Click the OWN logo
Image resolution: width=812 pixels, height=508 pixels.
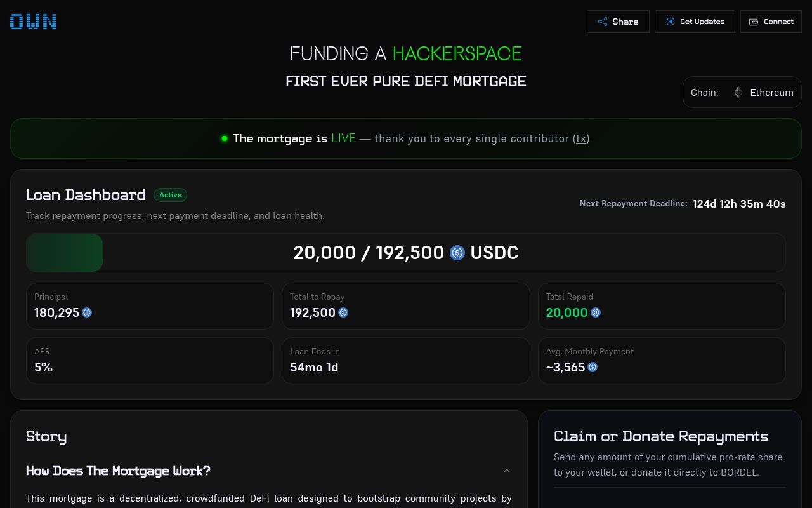(33, 22)
